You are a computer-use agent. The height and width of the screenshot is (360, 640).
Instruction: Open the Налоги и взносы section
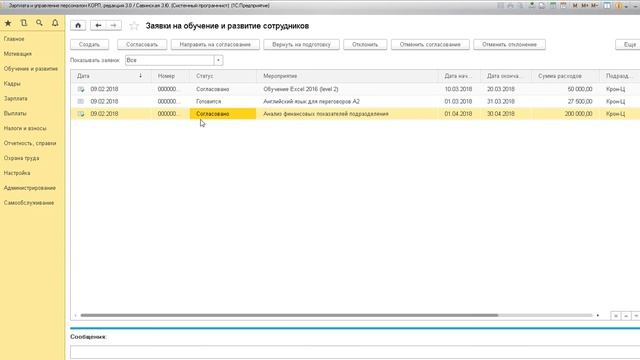(x=25, y=128)
